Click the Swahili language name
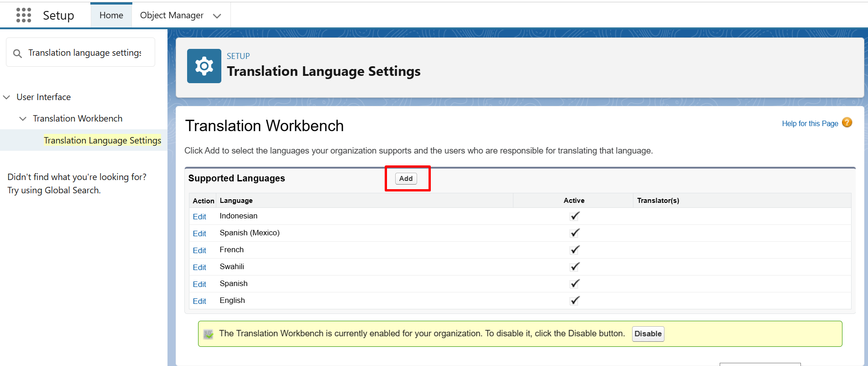This screenshot has height=366, width=868. (232, 267)
